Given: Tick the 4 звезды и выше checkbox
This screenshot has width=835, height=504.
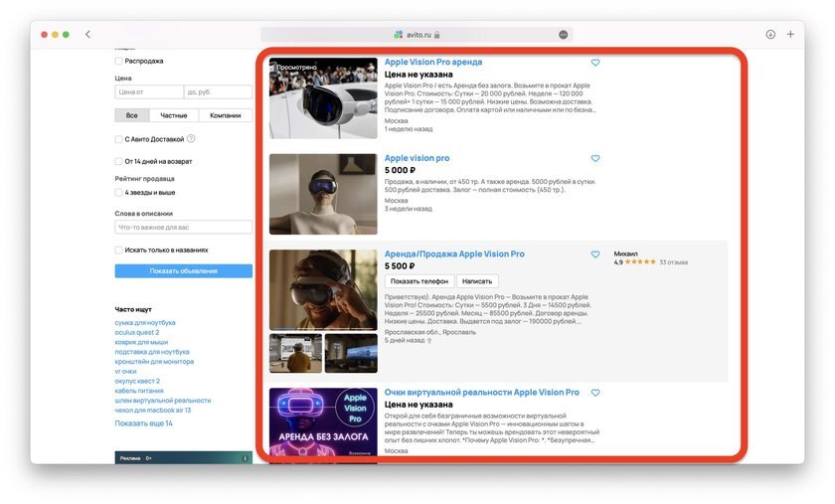Looking at the screenshot, I should click(x=118, y=192).
